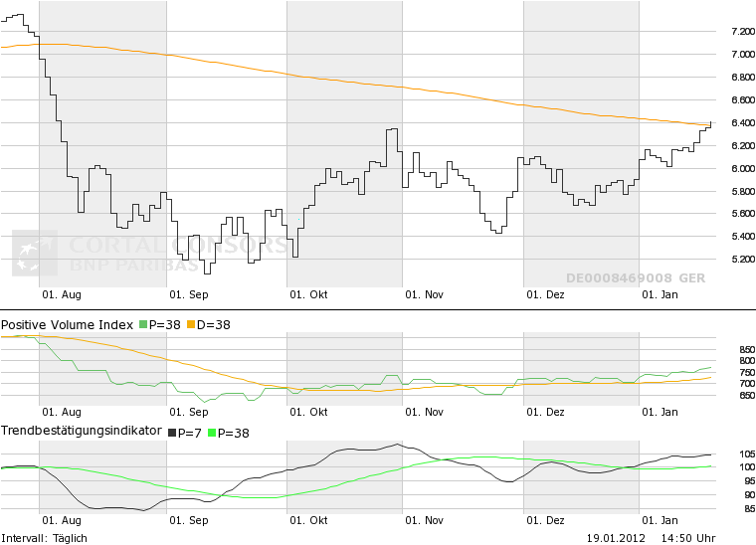
Task: Click the 7.000 price axis value
Action: pos(743,55)
